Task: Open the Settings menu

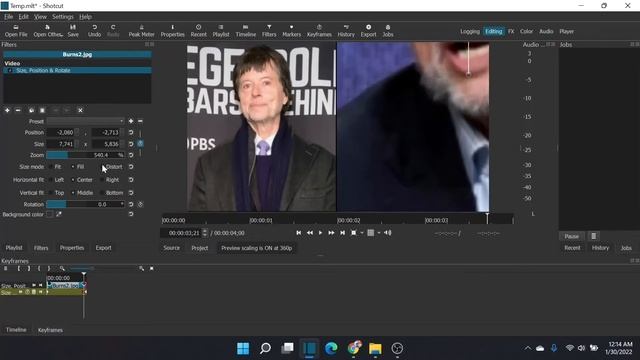Action: 62,17
